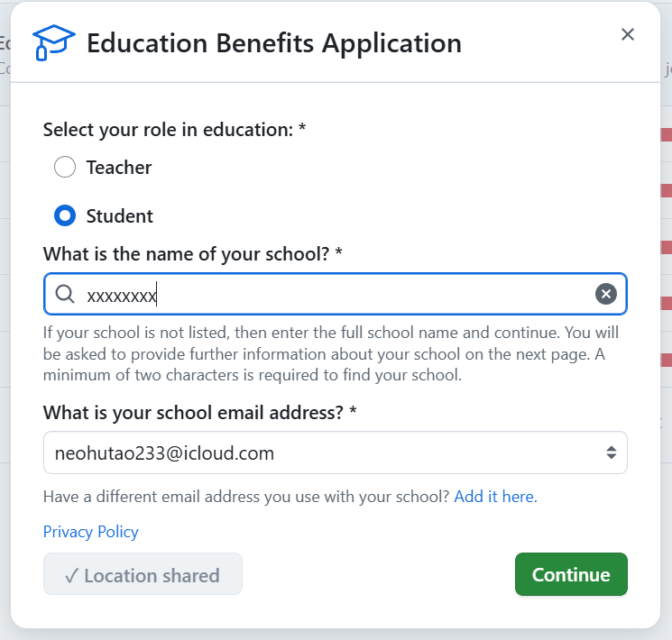Click the email selector up-down arrows
672x640 pixels.
point(611,453)
